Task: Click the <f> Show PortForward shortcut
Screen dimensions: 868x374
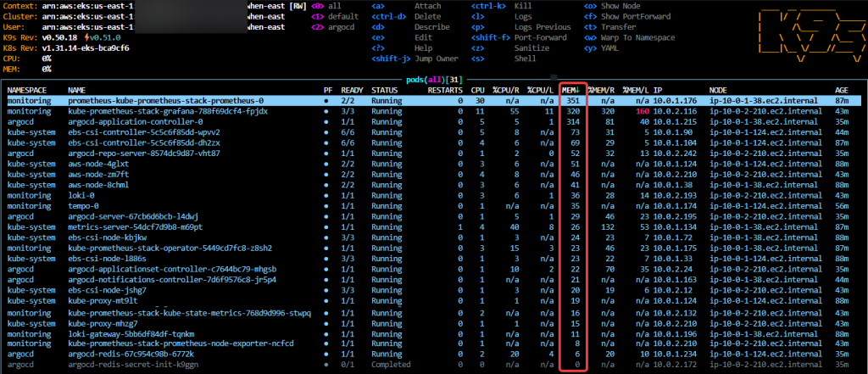Action: pos(628,17)
